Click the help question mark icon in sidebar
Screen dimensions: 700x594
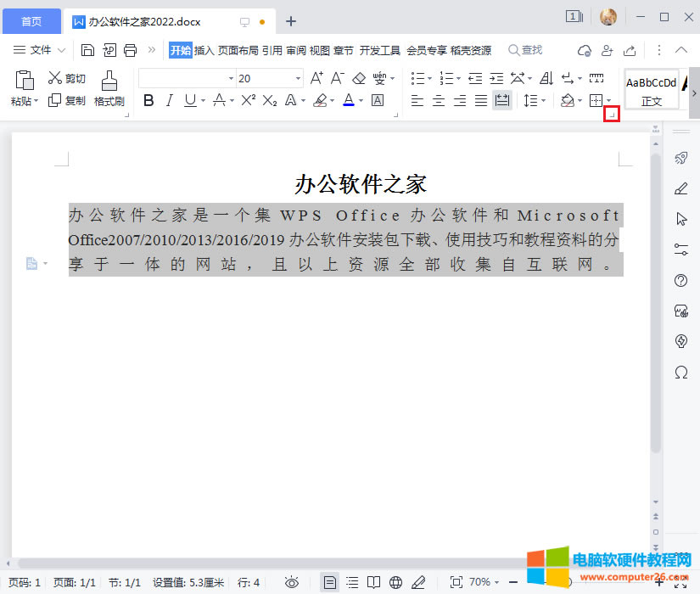(x=680, y=281)
